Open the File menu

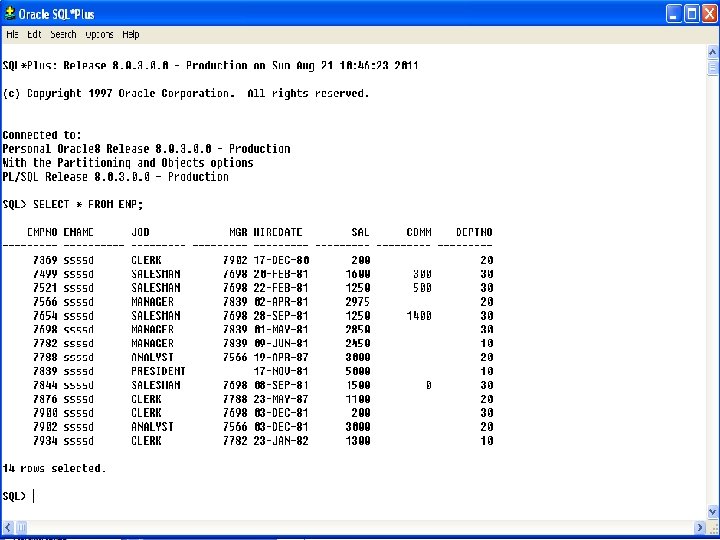[x=12, y=34]
